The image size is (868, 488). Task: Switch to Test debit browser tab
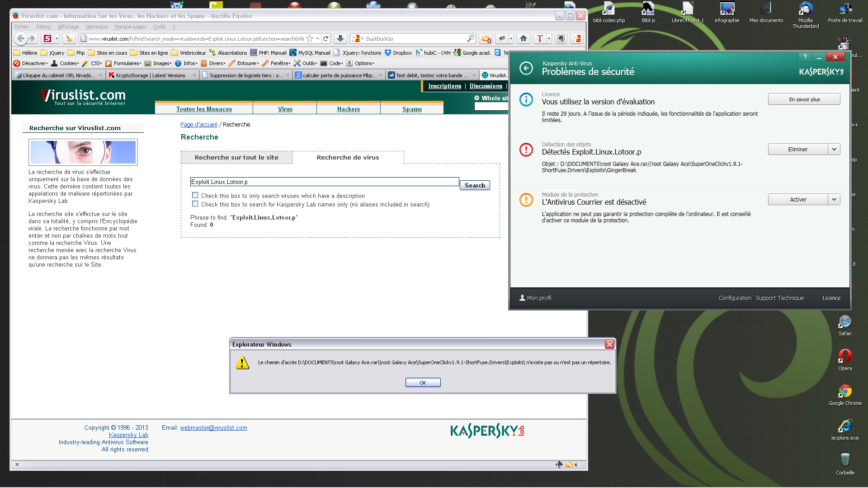[432, 75]
